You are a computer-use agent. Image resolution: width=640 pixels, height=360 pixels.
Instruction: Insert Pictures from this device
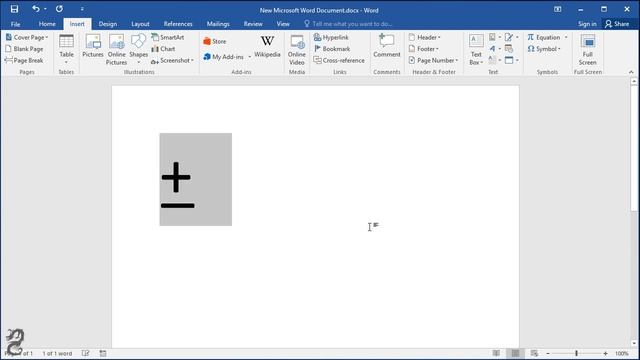[x=93, y=46]
